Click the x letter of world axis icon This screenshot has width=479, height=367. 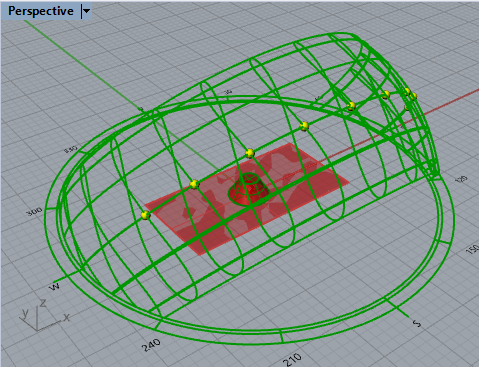(66, 317)
